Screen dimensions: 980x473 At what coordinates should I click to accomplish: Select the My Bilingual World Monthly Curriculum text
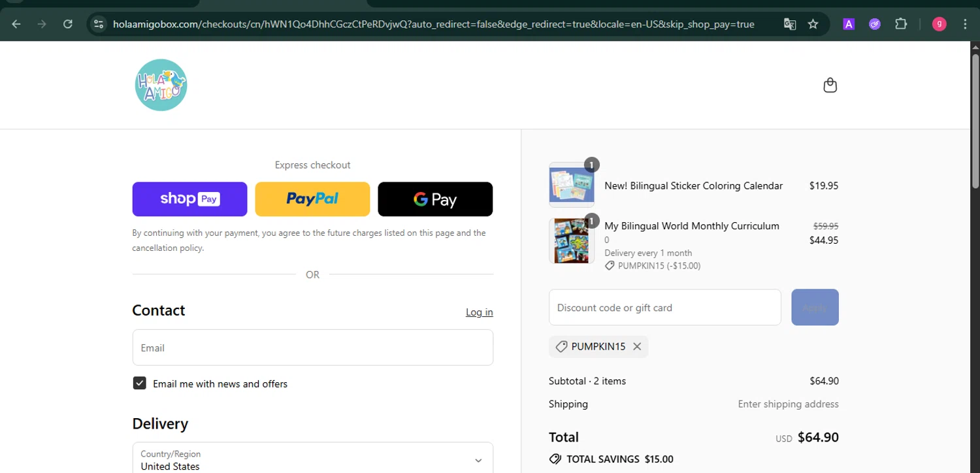click(692, 226)
